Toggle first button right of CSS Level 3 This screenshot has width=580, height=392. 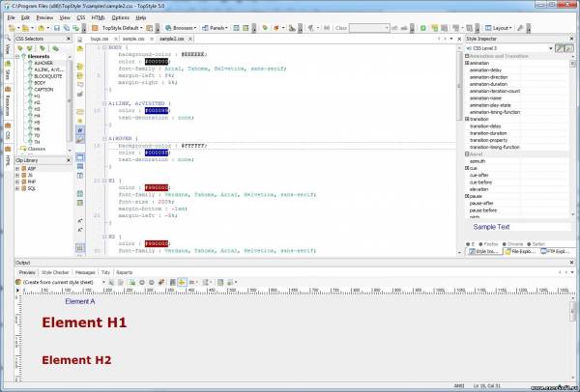pos(560,48)
